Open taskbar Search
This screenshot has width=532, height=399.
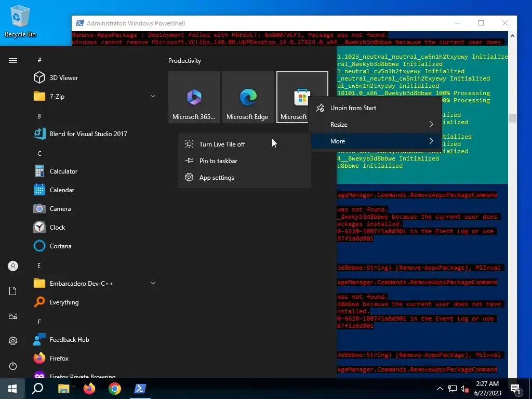(37, 389)
